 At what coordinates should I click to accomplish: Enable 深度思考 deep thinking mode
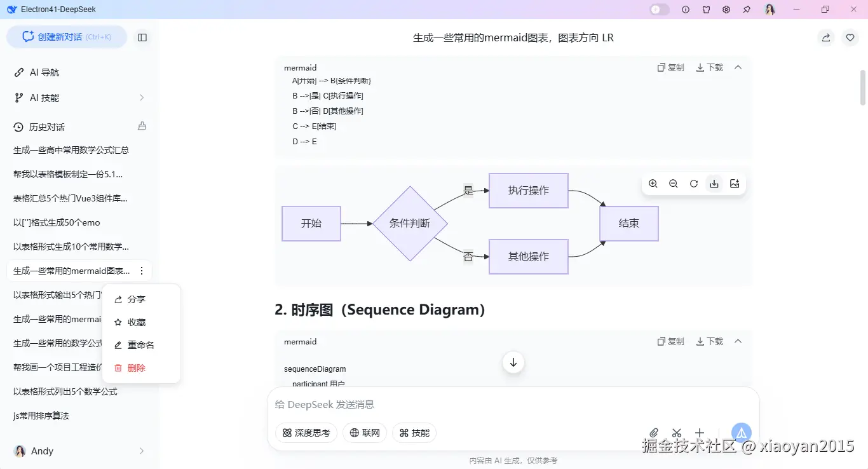(306, 433)
